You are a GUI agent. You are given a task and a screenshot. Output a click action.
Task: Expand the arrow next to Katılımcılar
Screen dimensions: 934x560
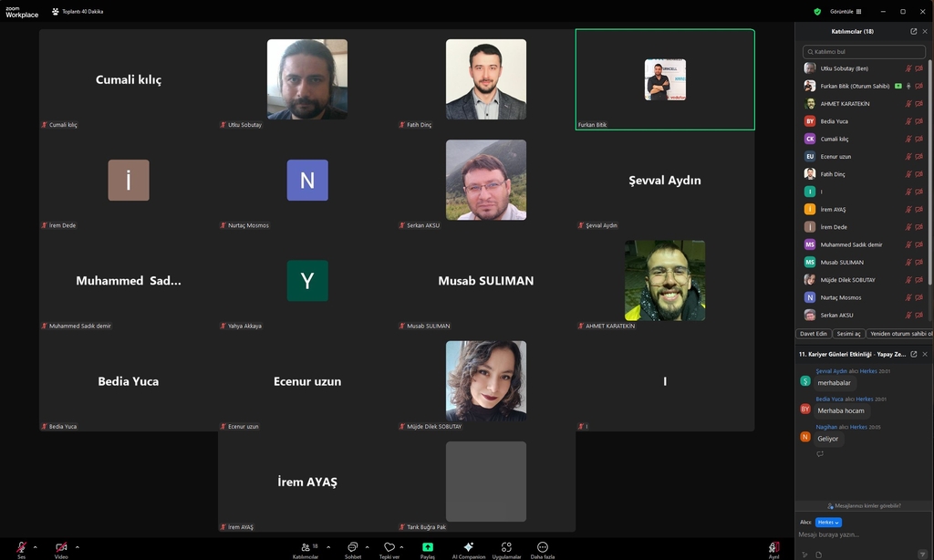(x=328, y=547)
